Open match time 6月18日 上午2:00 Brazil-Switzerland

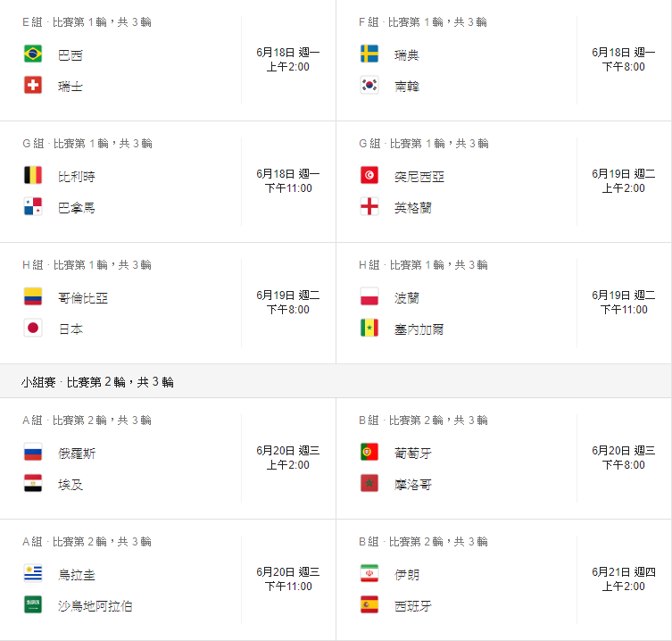287,60
